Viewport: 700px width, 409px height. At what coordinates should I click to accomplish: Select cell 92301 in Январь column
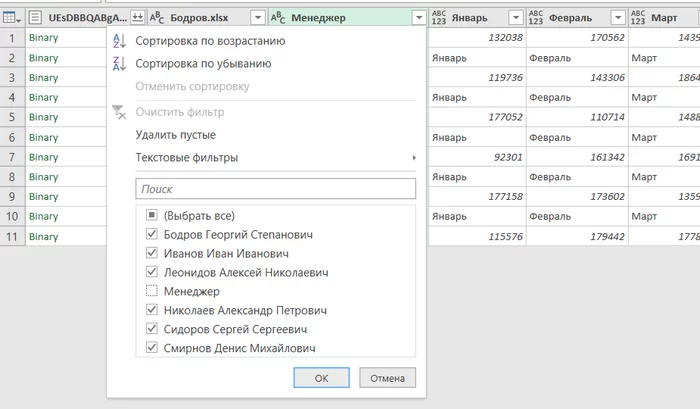[x=477, y=157]
